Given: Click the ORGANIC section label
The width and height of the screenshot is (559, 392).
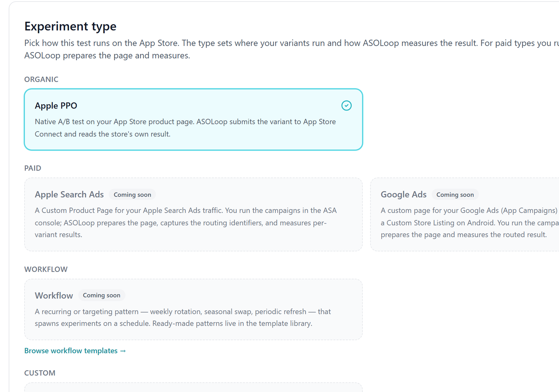Looking at the screenshot, I should 41,79.
